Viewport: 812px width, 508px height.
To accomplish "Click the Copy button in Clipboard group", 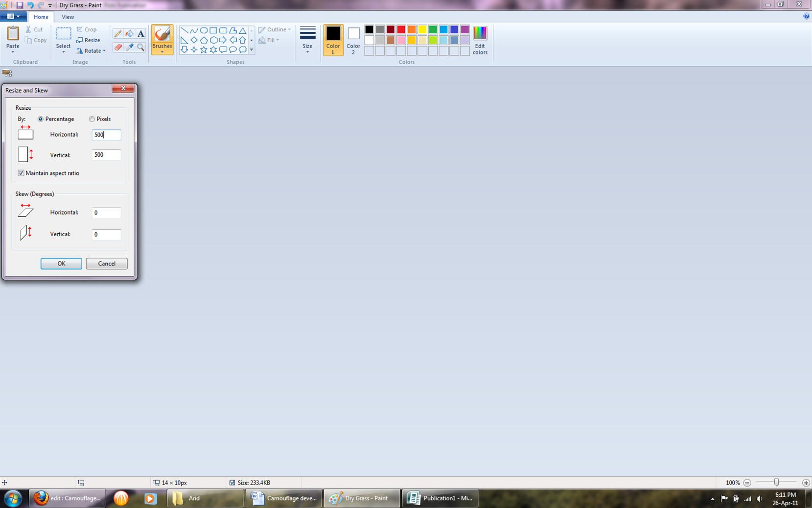I will pos(36,40).
